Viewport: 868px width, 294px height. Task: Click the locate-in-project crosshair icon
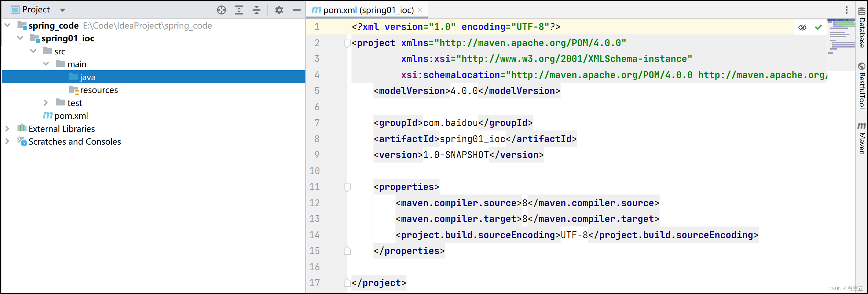click(x=221, y=10)
